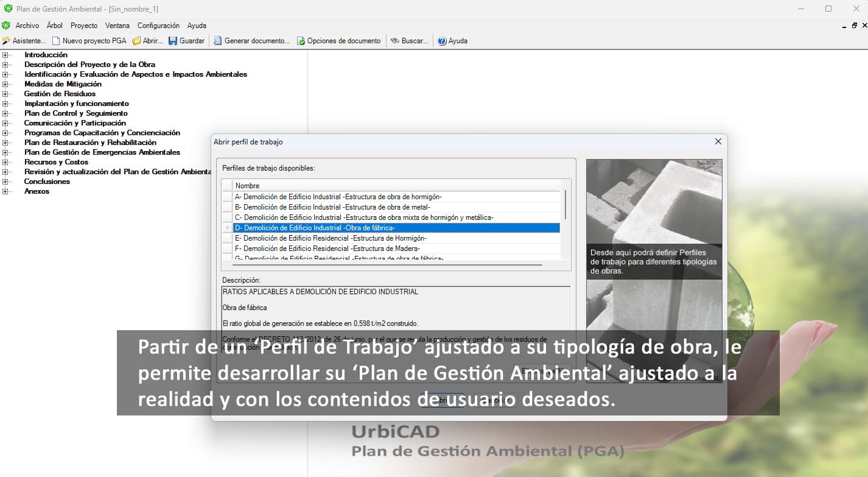Click the Ayuda question-mark toolbar icon

click(x=442, y=41)
